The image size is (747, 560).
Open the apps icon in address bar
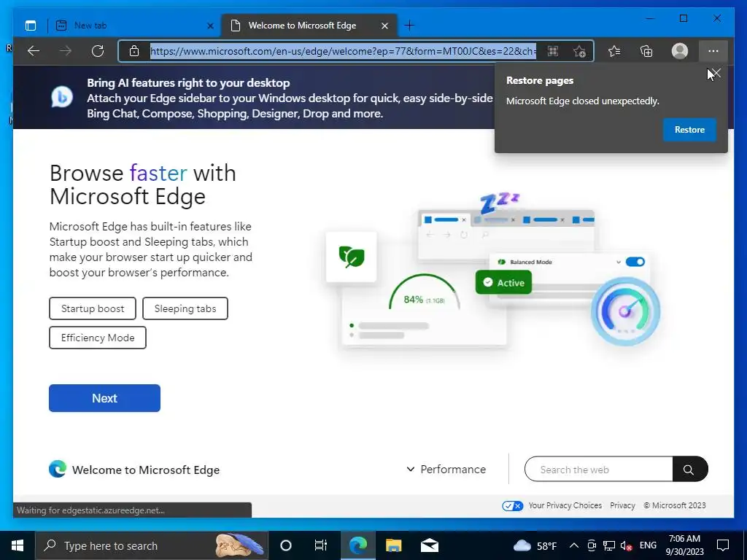(x=553, y=51)
